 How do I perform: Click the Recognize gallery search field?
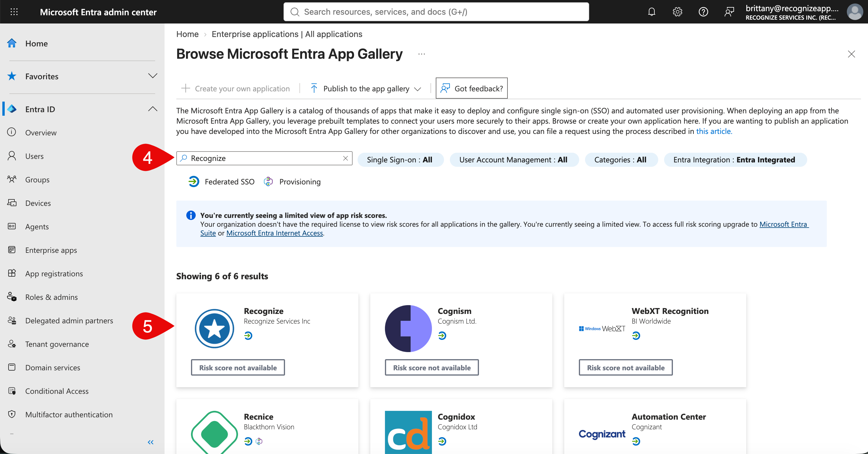click(264, 158)
